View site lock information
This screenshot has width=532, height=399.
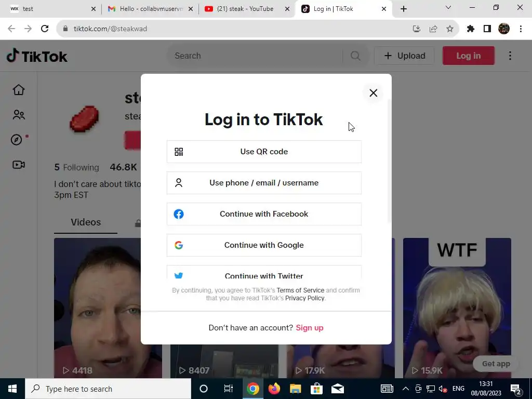[65, 29]
